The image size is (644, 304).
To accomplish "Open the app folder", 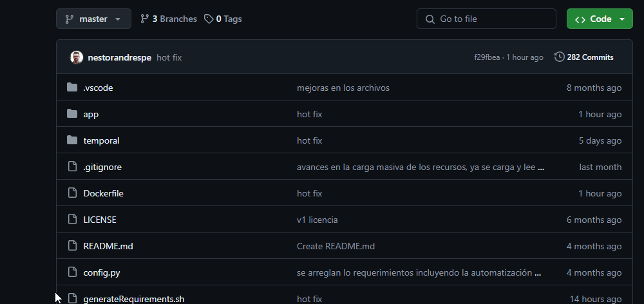I will 91,114.
